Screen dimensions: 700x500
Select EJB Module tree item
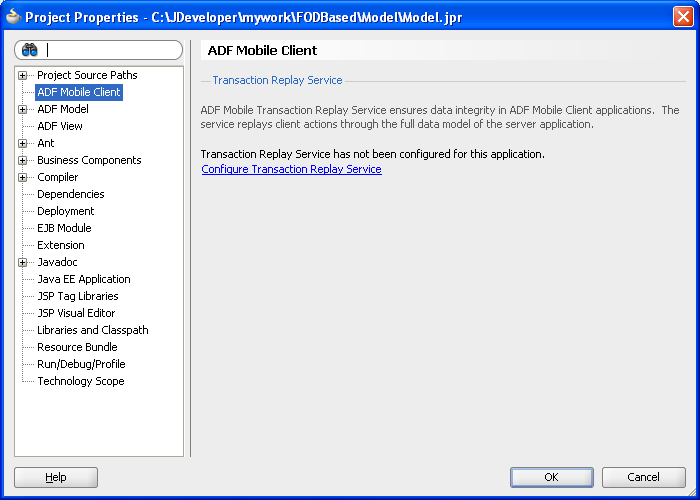[x=64, y=228]
